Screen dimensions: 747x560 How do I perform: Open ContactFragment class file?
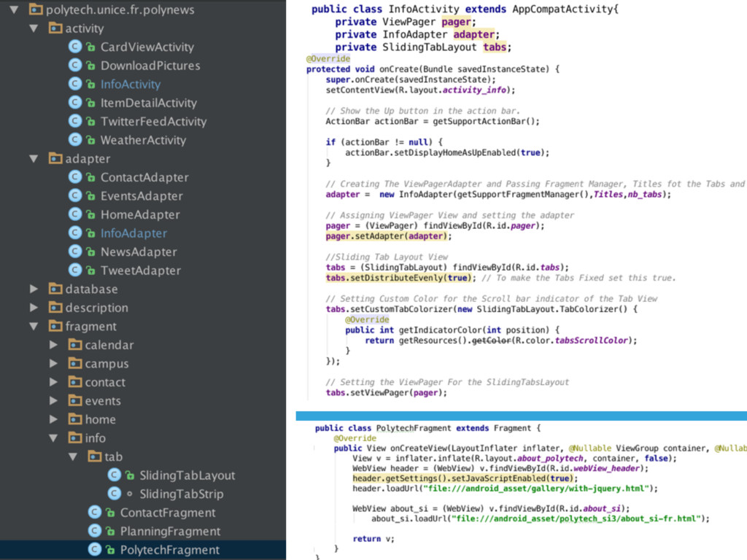click(x=168, y=512)
